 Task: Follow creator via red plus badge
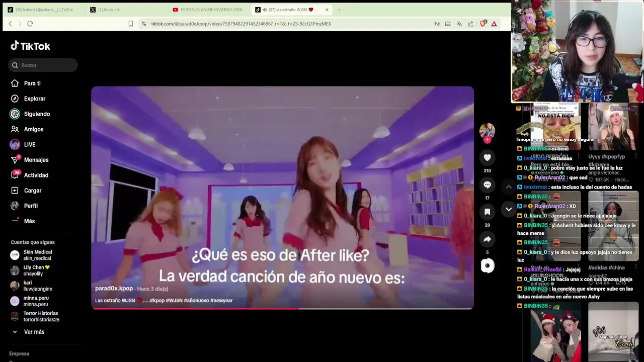[487, 140]
